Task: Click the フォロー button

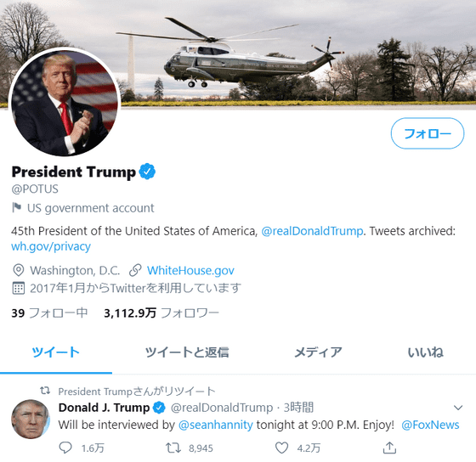Action: tap(428, 133)
